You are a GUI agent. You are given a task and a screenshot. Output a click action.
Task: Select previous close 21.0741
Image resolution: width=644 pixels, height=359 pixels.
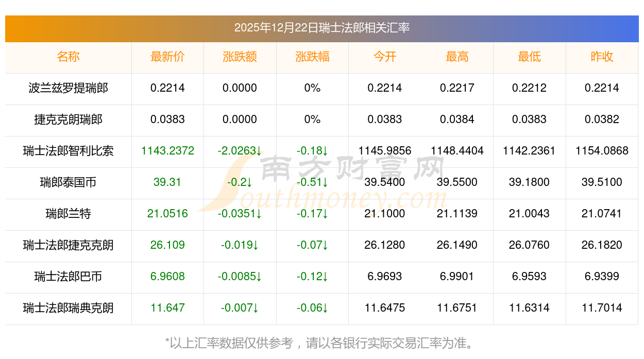602,214
